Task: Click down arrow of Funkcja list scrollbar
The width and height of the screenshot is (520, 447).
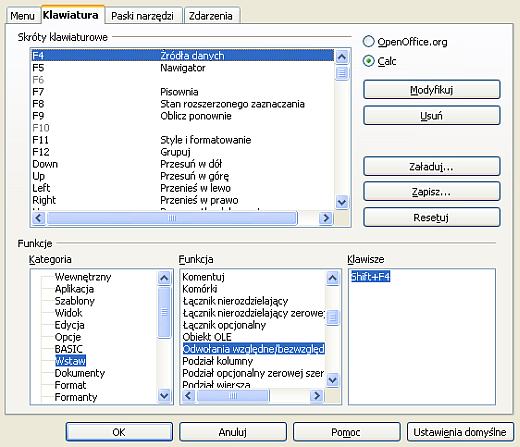Action: pos(332,380)
